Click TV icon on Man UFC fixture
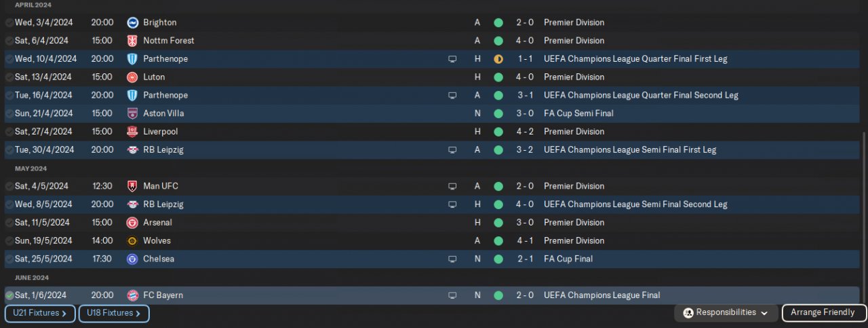The height and width of the screenshot is (328, 868). tap(452, 186)
